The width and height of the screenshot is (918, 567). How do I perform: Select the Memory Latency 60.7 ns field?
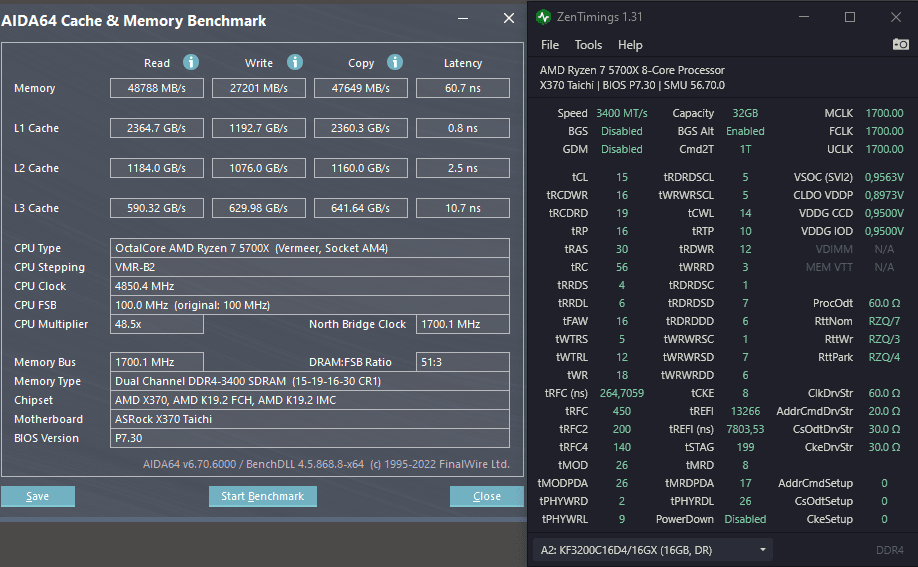click(x=463, y=88)
